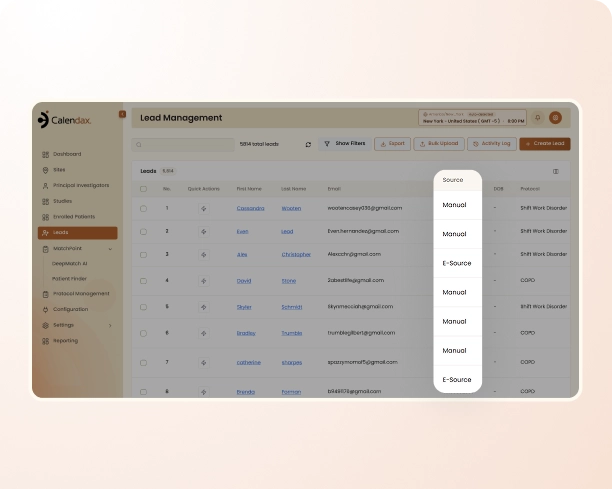Viewport: 612px width, 489px height.
Task: Expand the Settings menu chevron
Action: [x=110, y=325]
